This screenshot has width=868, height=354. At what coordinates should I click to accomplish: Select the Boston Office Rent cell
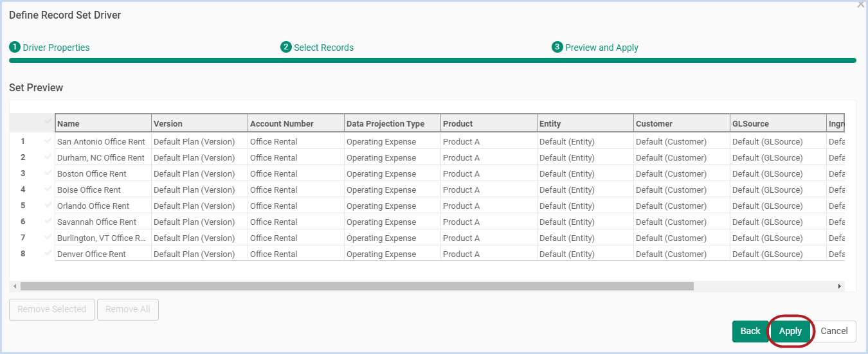pyautogui.click(x=103, y=173)
